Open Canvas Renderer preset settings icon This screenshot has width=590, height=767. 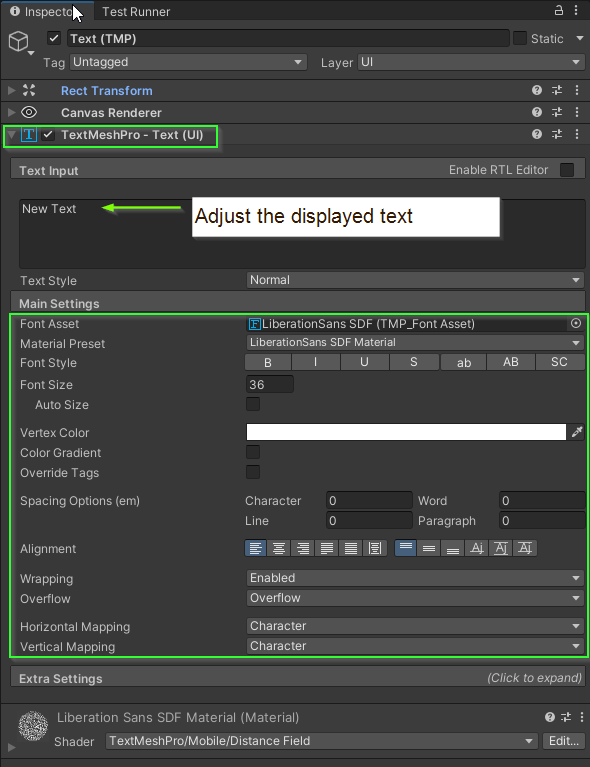point(557,112)
